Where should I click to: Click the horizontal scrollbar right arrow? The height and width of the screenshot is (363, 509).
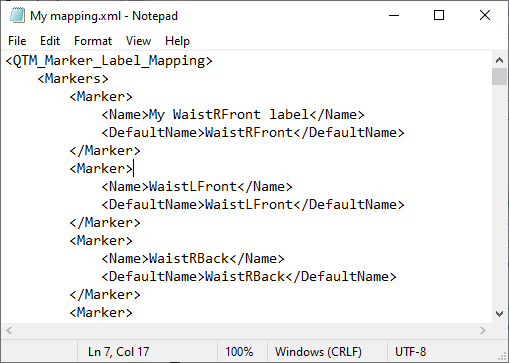click(x=483, y=330)
